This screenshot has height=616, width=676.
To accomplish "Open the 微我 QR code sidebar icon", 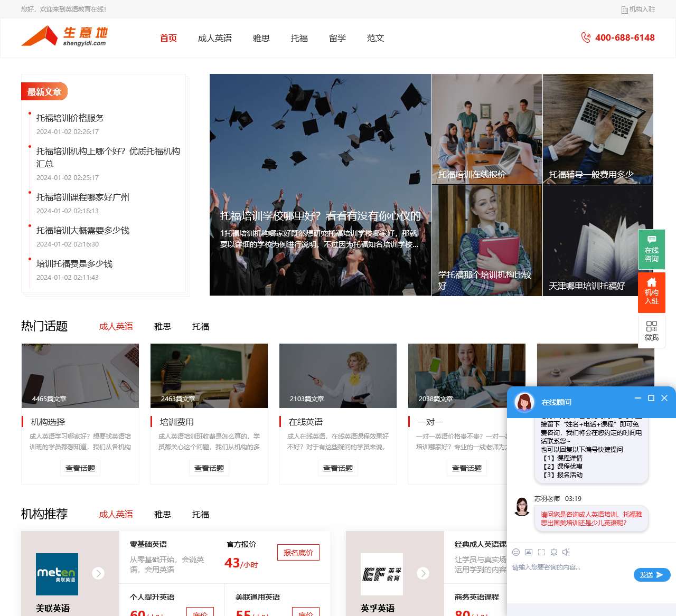I will coord(652,331).
